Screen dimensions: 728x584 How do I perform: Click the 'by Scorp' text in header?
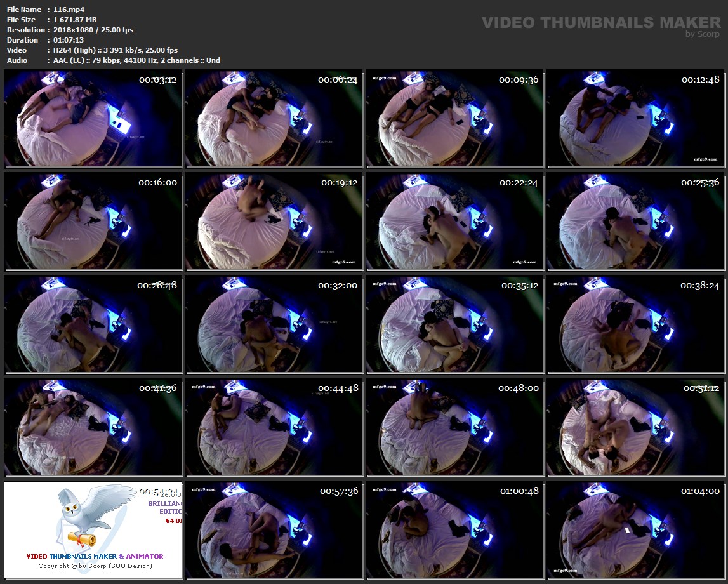point(703,34)
